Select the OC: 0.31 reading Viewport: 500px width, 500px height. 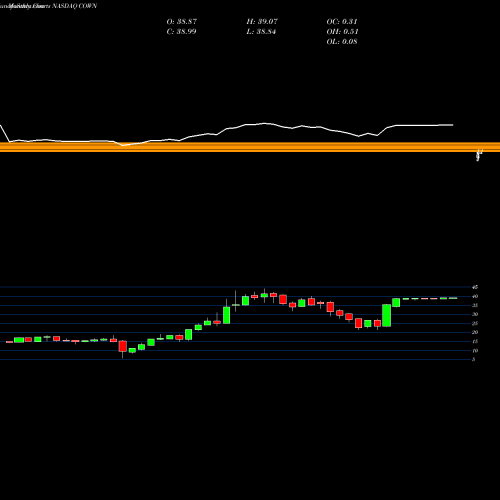[342, 22]
